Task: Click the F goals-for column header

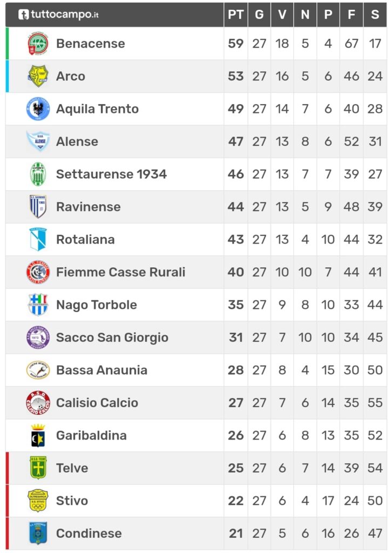Action: coord(351,15)
